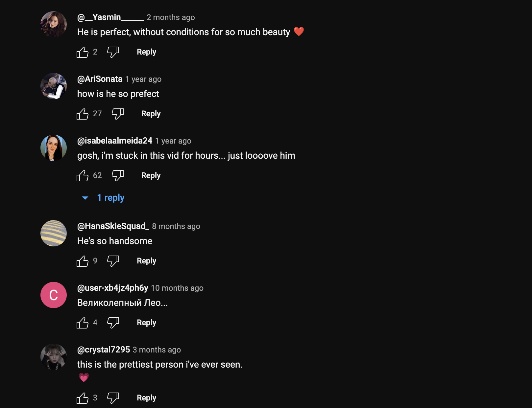Viewport: 532px width, 408px height.
Task: Dislike @__Yasmin_____'s comment
Action: (x=113, y=52)
